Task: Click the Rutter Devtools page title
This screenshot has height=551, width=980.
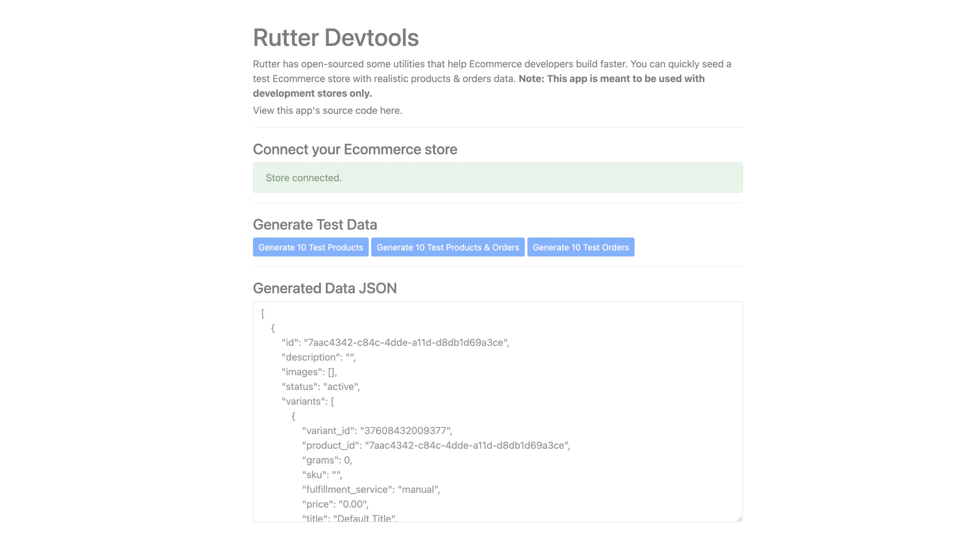Action: pyautogui.click(x=336, y=38)
